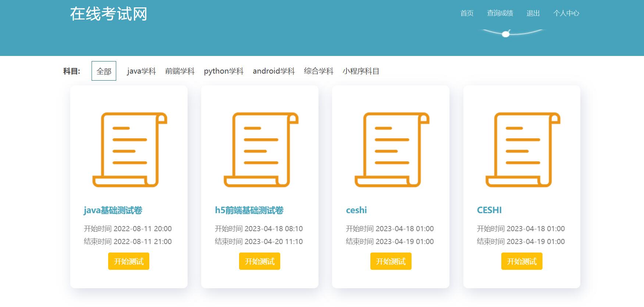Start test on uppercase CESHI card
This screenshot has height=307, width=644.
522,261
